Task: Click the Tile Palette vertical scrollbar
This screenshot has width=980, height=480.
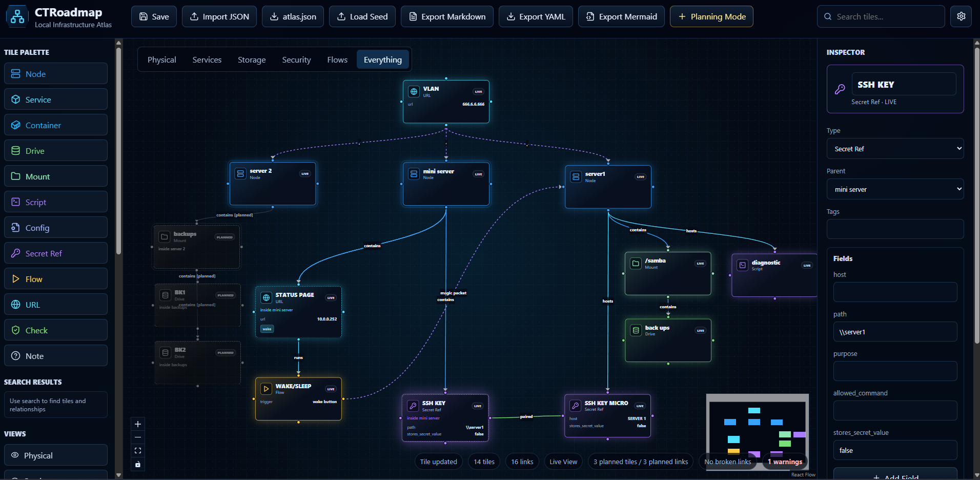Action: [118, 150]
